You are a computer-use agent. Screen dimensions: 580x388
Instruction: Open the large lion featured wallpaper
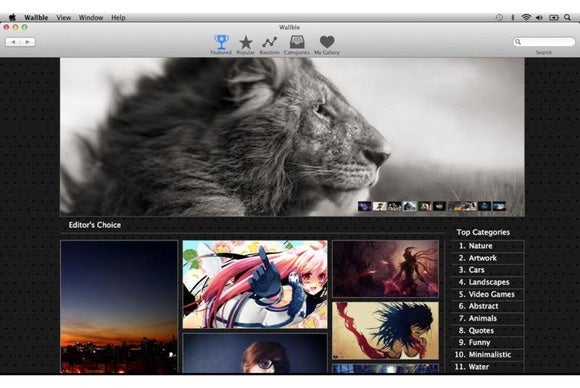click(292, 136)
